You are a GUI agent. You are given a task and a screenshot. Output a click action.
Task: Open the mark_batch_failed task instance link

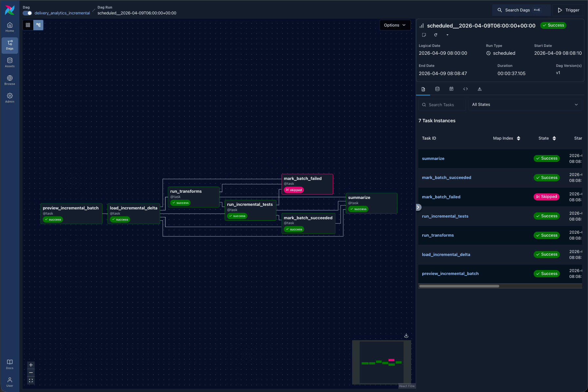(441, 197)
